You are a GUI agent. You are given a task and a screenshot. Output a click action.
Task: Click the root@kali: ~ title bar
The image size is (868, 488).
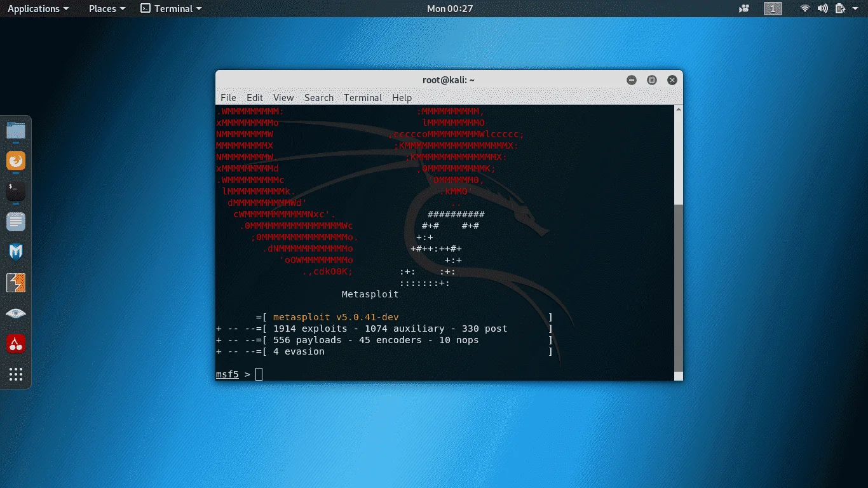coord(449,80)
